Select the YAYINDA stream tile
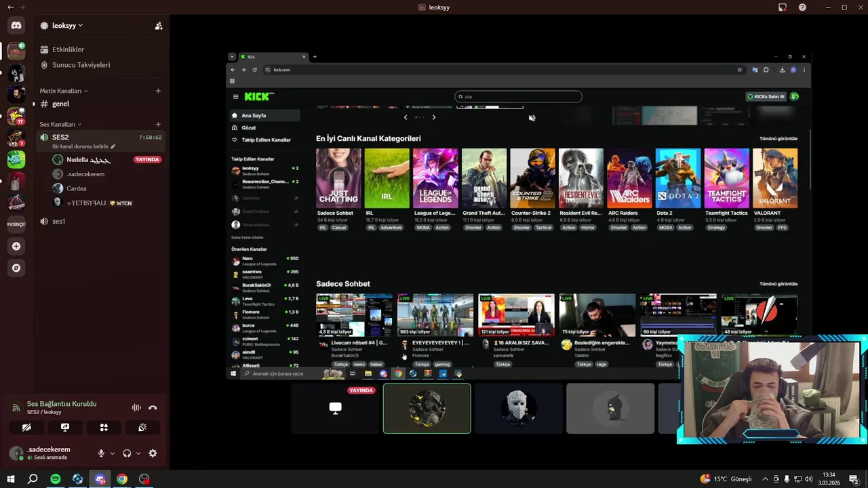Viewport: 868px width, 488px height. 335,408
